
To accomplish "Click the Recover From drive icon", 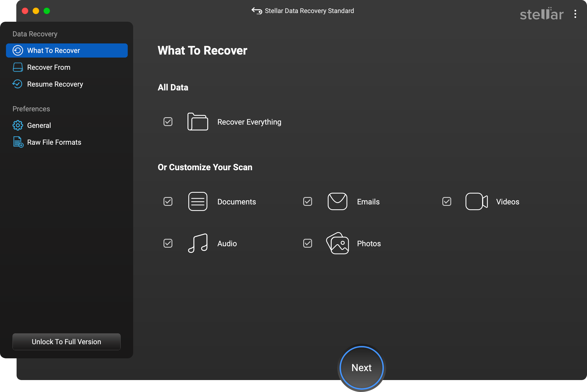I will 17,67.
